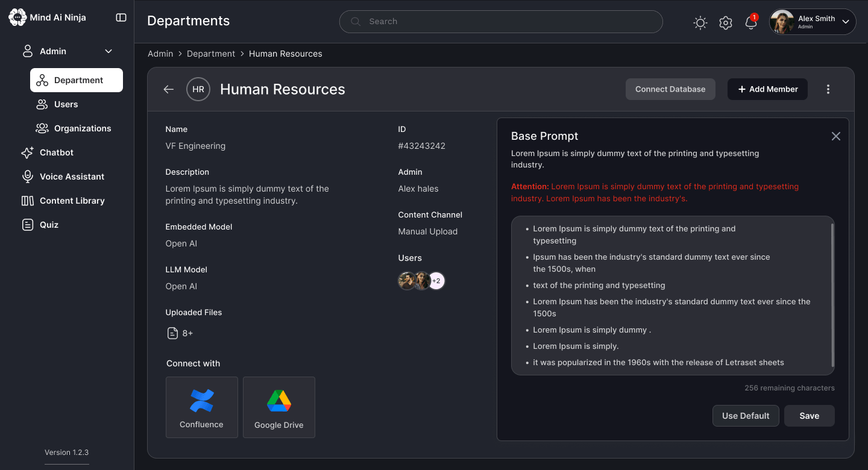The image size is (868, 470).
Task: Toggle light theme sun icon
Action: [x=700, y=23]
